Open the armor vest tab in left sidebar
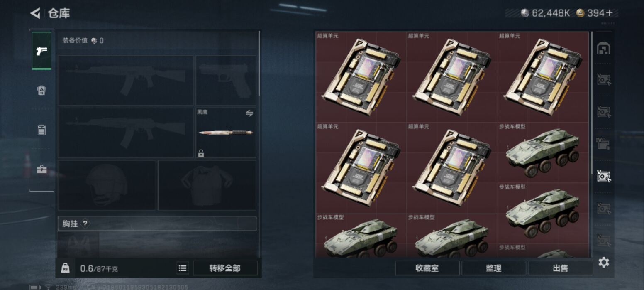This screenshot has width=644, height=290. 41,91
